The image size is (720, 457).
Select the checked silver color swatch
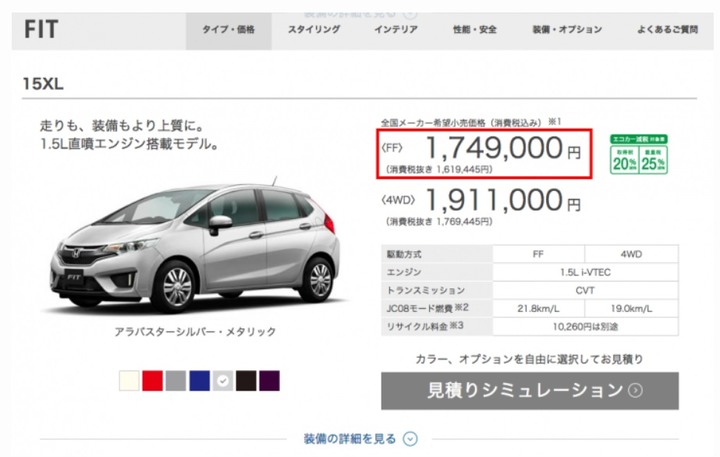click(x=223, y=381)
